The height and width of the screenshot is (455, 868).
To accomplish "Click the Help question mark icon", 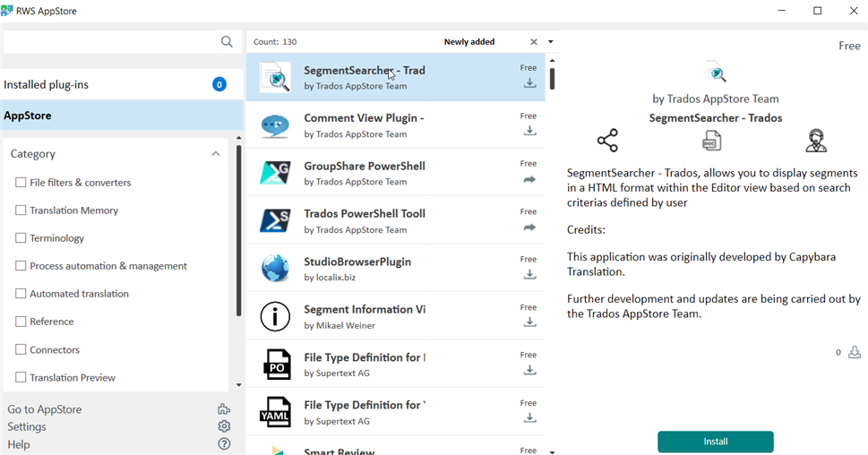I will pyautogui.click(x=224, y=443).
